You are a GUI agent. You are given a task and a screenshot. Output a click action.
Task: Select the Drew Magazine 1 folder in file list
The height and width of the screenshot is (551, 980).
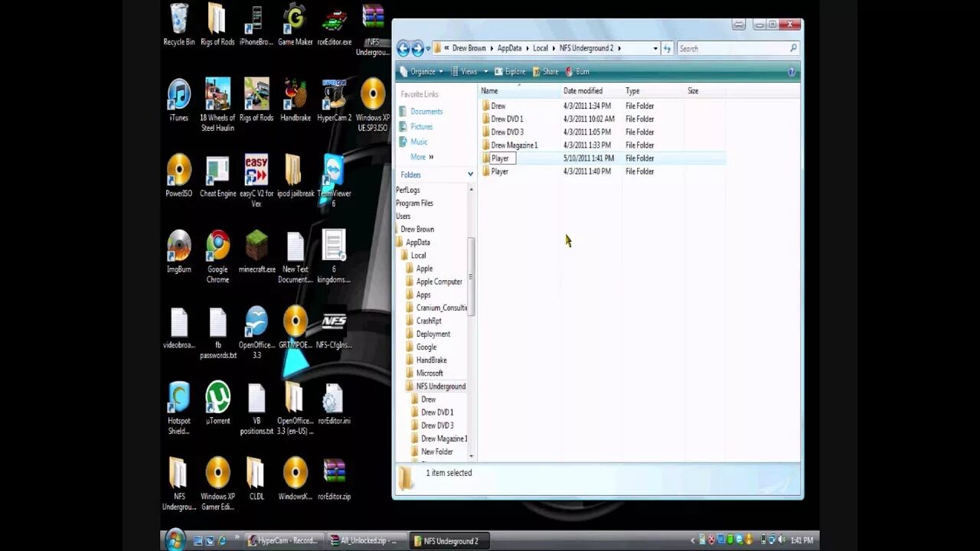pyautogui.click(x=514, y=145)
